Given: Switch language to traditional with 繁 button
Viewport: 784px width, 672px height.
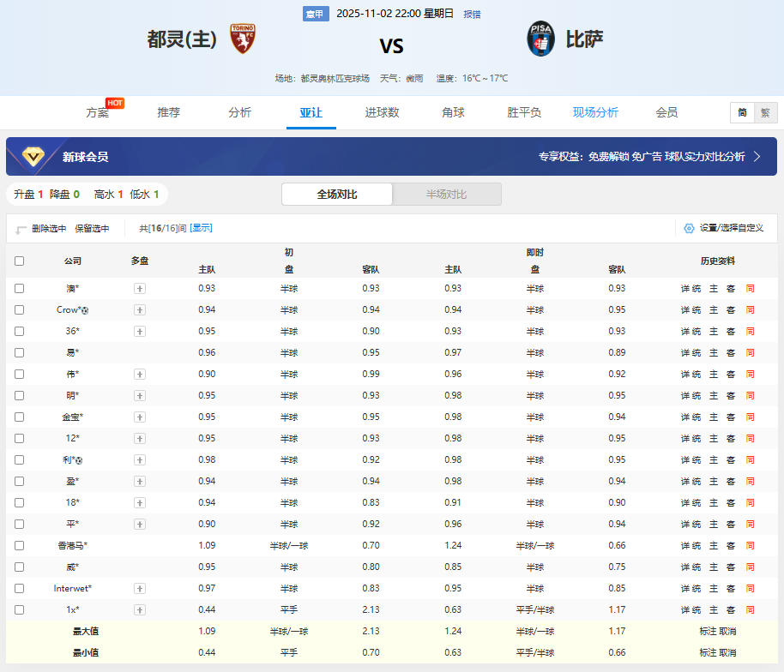Looking at the screenshot, I should click(x=765, y=113).
